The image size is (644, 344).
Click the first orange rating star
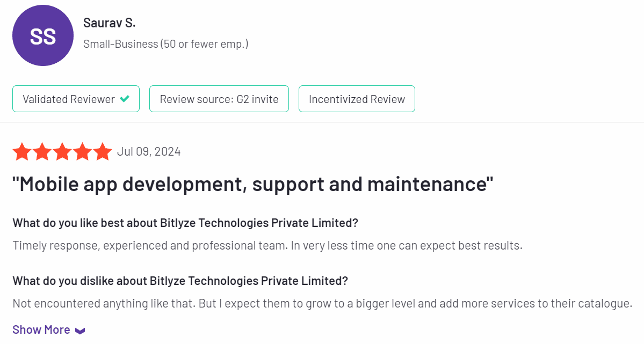coord(22,152)
